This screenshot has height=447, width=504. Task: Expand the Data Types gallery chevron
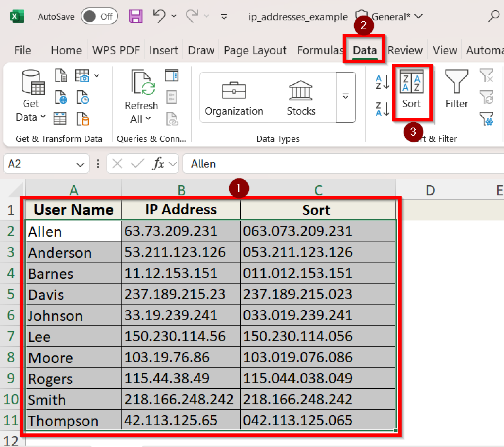(x=345, y=97)
